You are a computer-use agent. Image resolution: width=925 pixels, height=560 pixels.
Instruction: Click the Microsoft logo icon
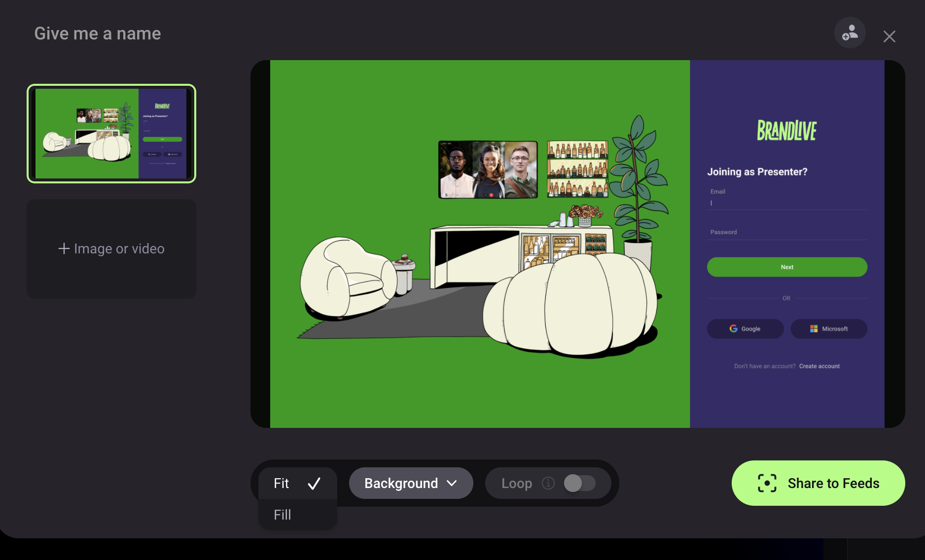point(814,329)
